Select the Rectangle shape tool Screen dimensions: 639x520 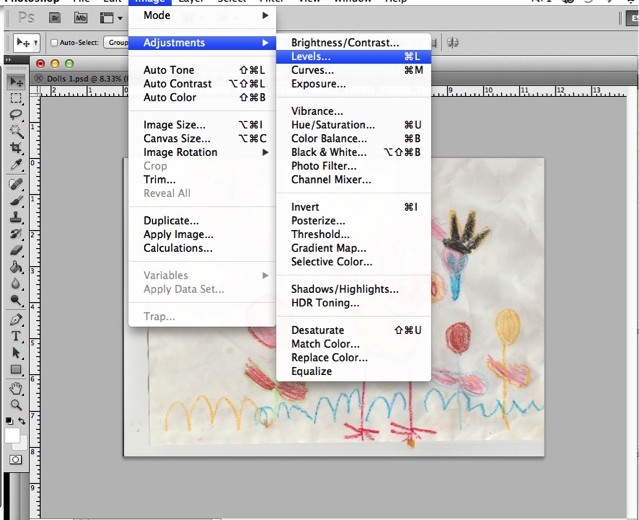[x=16, y=369]
